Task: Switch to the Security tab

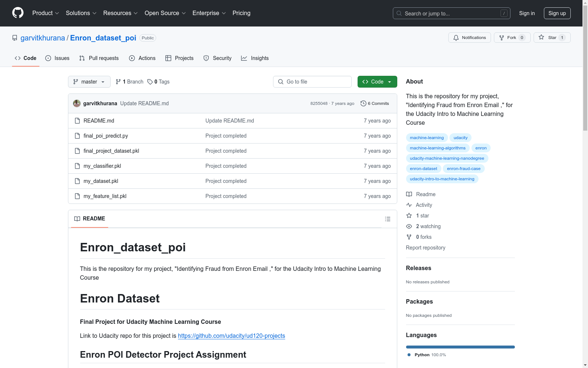Action: click(x=218, y=58)
